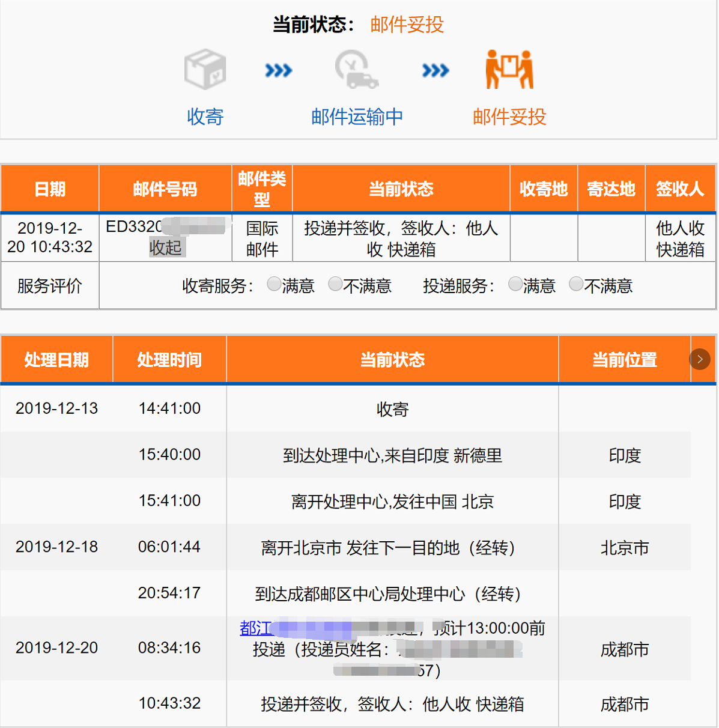Click the round arrow icon beside 当前位置
Viewport: 719px width, 728px height.
(700, 359)
